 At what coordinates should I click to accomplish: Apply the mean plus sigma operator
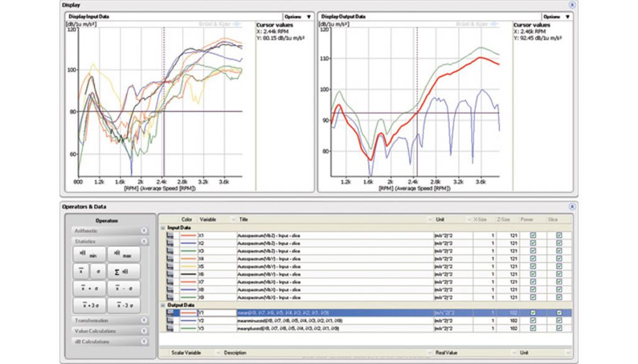click(x=89, y=289)
